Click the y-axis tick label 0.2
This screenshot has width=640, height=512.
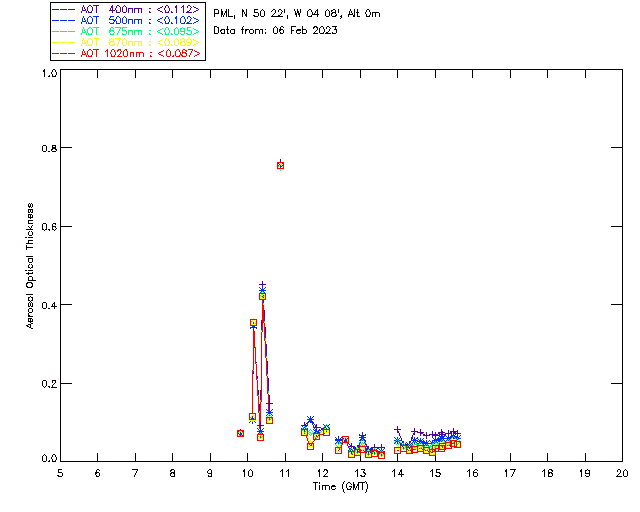pyautogui.click(x=49, y=384)
